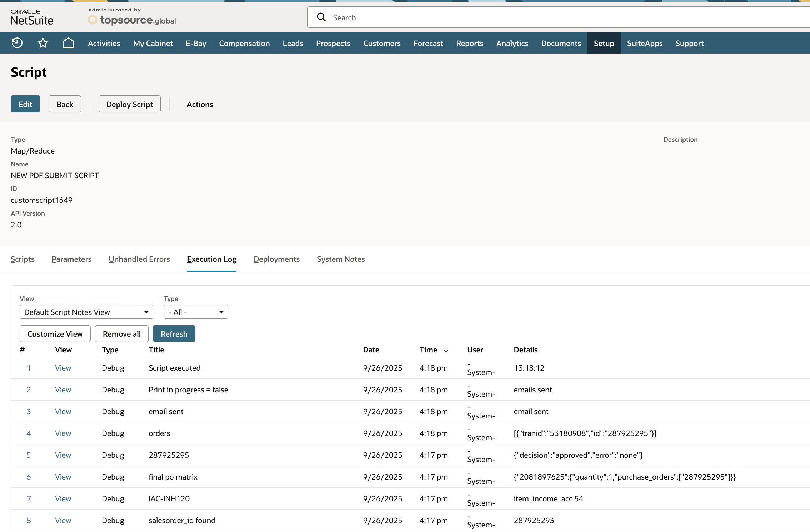
Task: Switch to the System Notes tab
Action: point(341,259)
